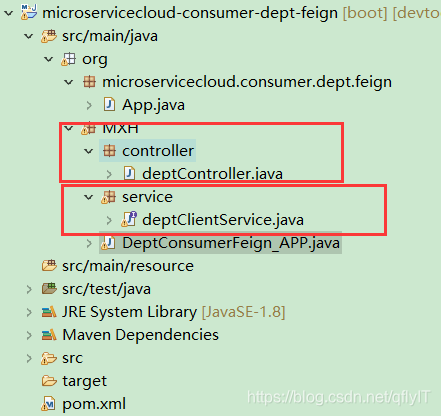Click the org package icon
Viewport: 441px width, 416px height.
(x=69, y=59)
